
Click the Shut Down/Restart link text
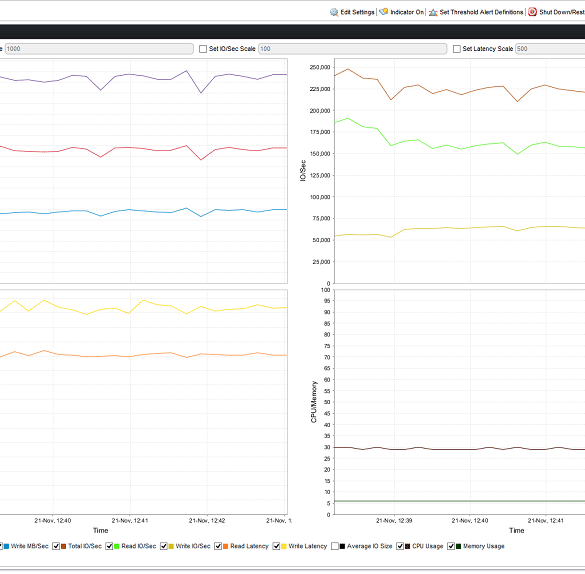tap(562, 12)
